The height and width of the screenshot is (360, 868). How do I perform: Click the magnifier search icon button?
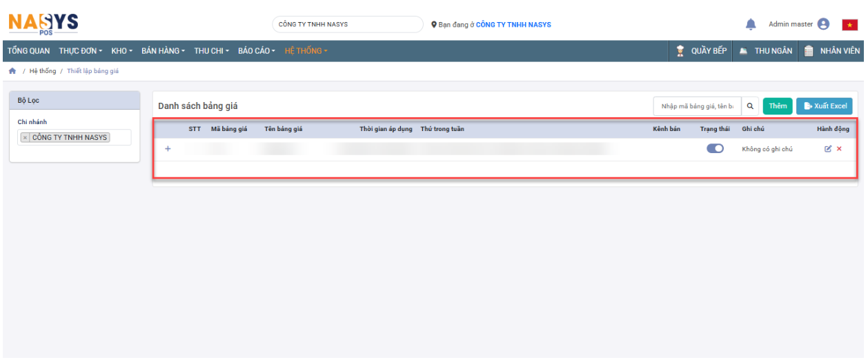pyautogui.click(x=750, y=106)
